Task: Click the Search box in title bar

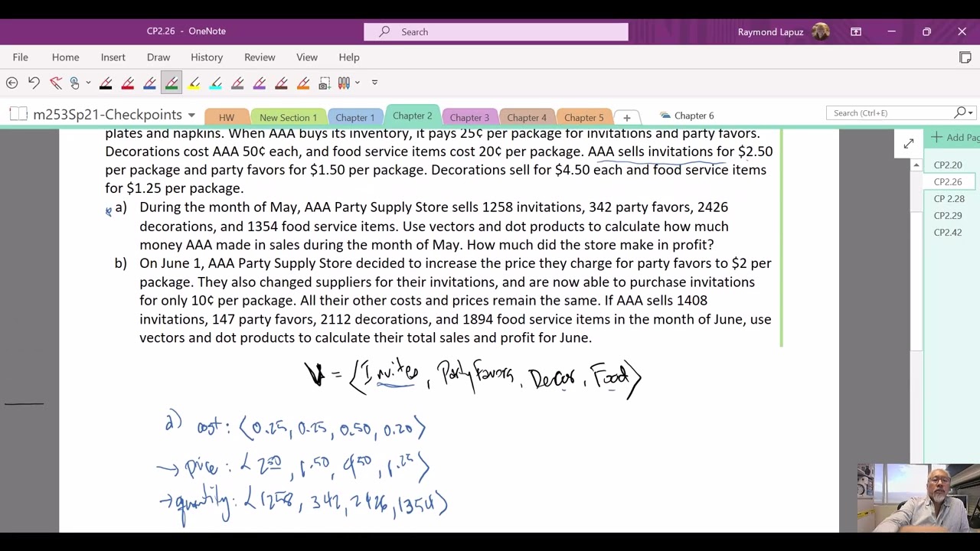Action: tap(496, 31)
